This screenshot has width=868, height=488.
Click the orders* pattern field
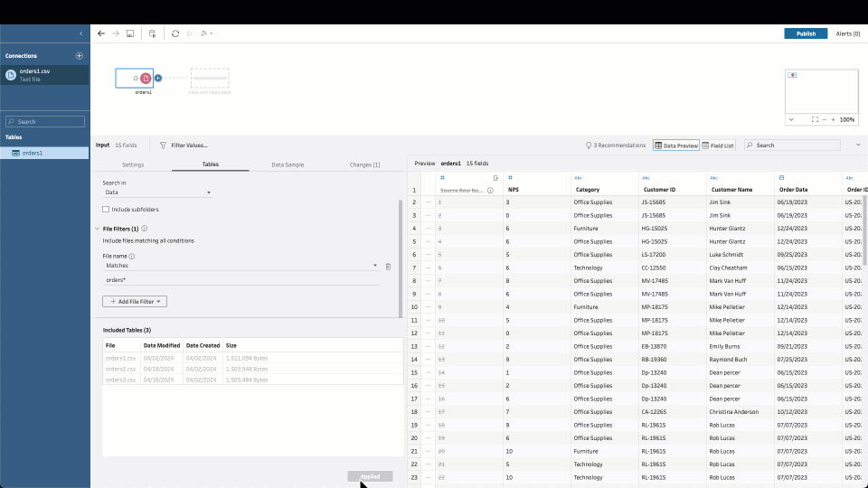(x=241, y=280)
